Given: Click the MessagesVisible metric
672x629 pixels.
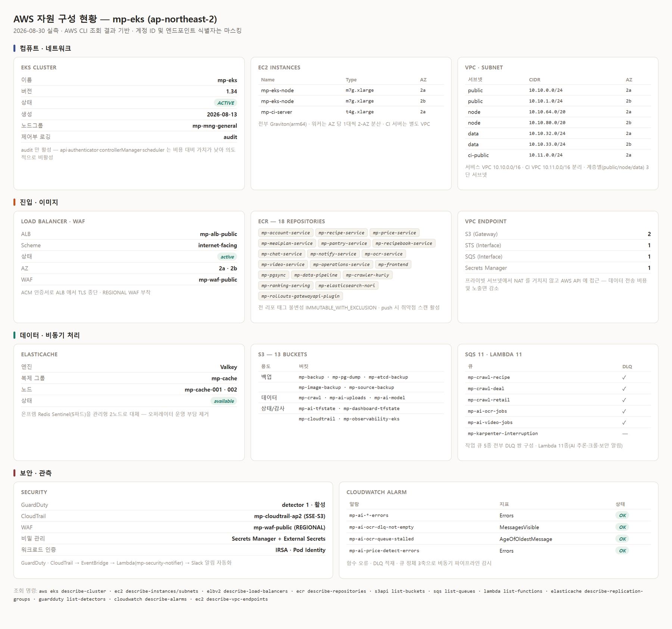Looking at the screenshot, I should 519,527.
